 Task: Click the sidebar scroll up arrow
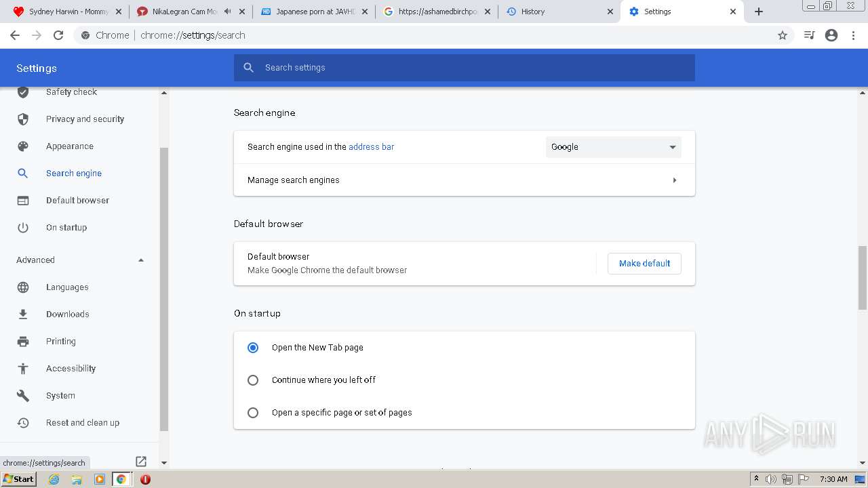(x=163, y=93)
